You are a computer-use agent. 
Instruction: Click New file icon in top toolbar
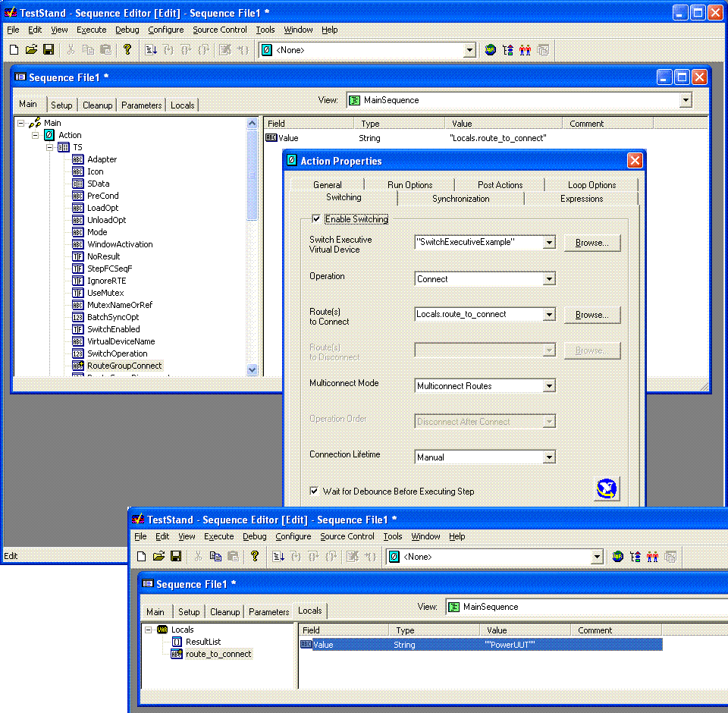(x=14, y=50)
